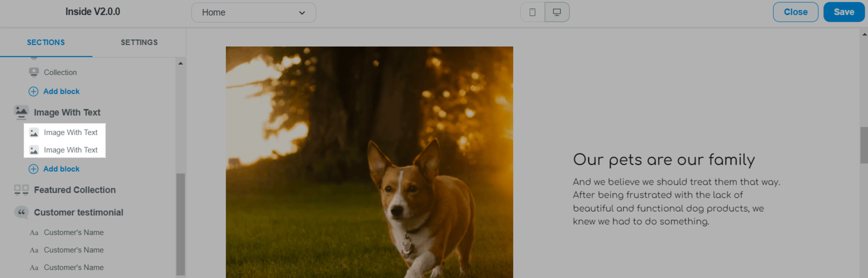
Task: Save the theme changes
Action: [x=844, y=12]
